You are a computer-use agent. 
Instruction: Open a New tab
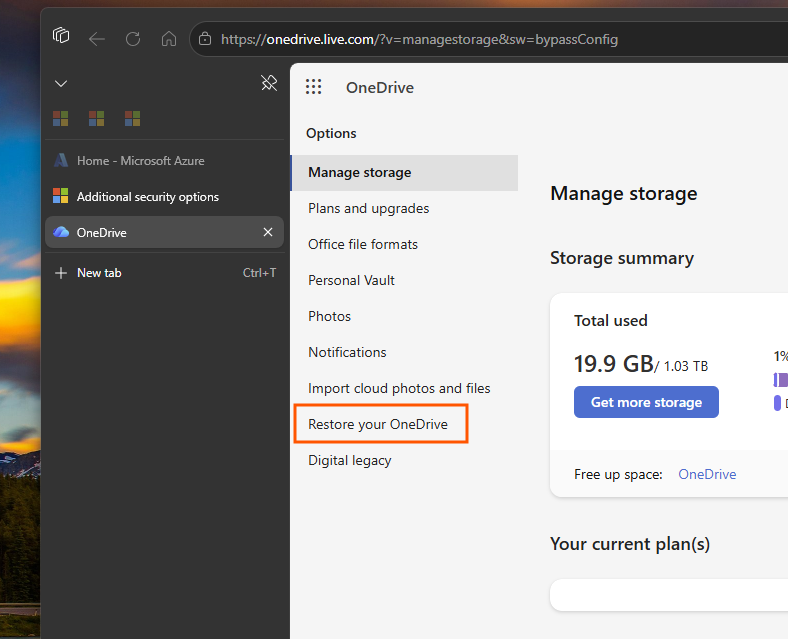[164, 273]
